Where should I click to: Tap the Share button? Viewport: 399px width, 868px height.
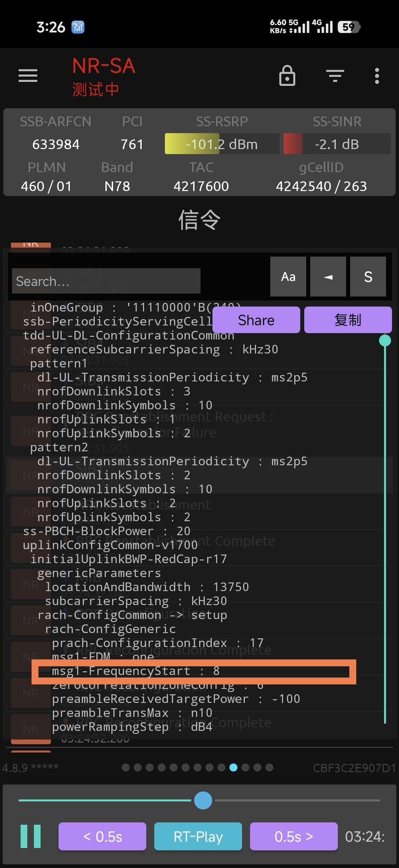256,320
